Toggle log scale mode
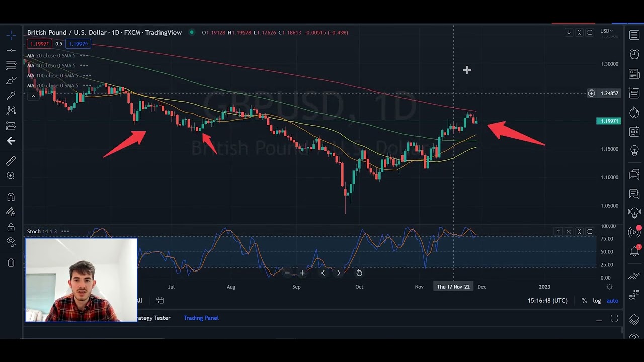This screenshot has height=362, width=644. [x=597, y=301]
